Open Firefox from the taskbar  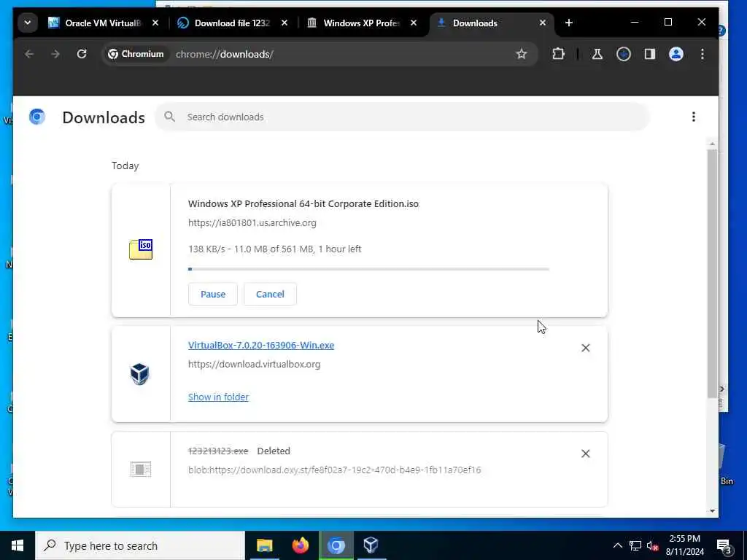coord(300,545)
